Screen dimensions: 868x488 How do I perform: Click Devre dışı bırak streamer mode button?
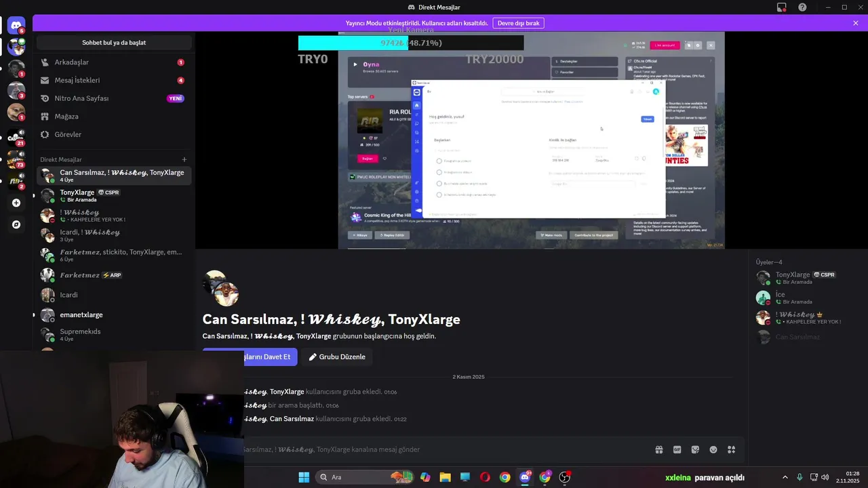tap(518, 23)
